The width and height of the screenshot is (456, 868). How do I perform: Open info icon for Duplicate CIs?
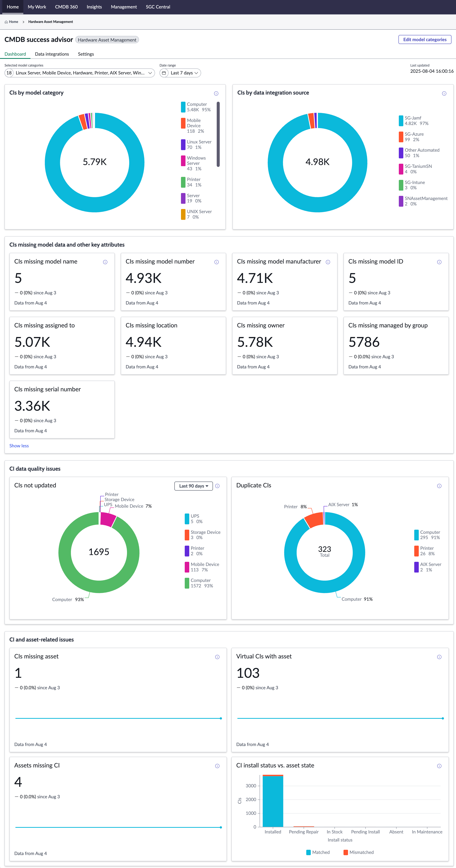tap(439, 486)
